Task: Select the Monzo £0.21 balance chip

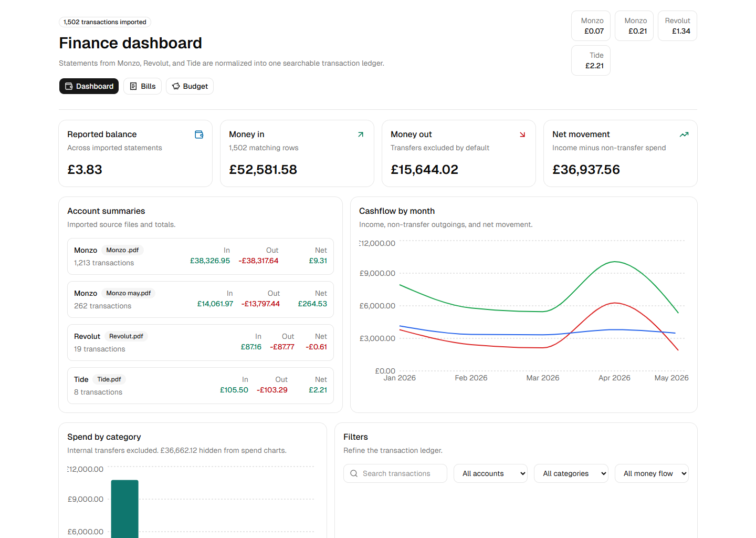Action: point(634,26)
